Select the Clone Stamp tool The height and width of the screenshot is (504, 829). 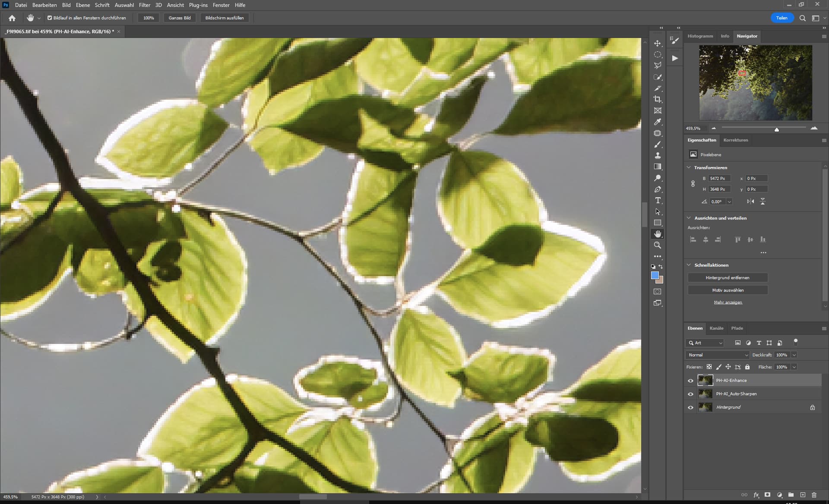tap(657, 155)
